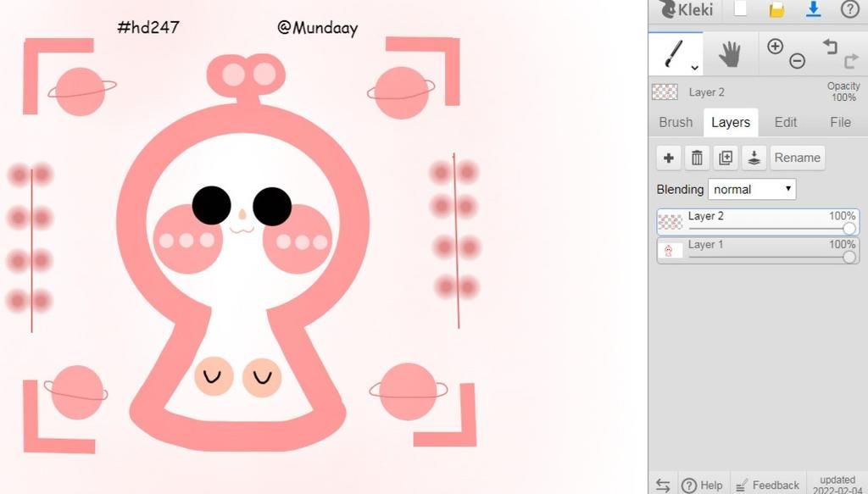Expand the brush tool options arrow
The image size is (868, 494).
[694, 68]
